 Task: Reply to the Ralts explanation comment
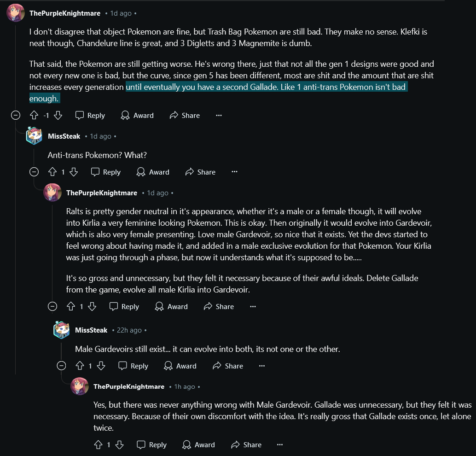[124, 306]
